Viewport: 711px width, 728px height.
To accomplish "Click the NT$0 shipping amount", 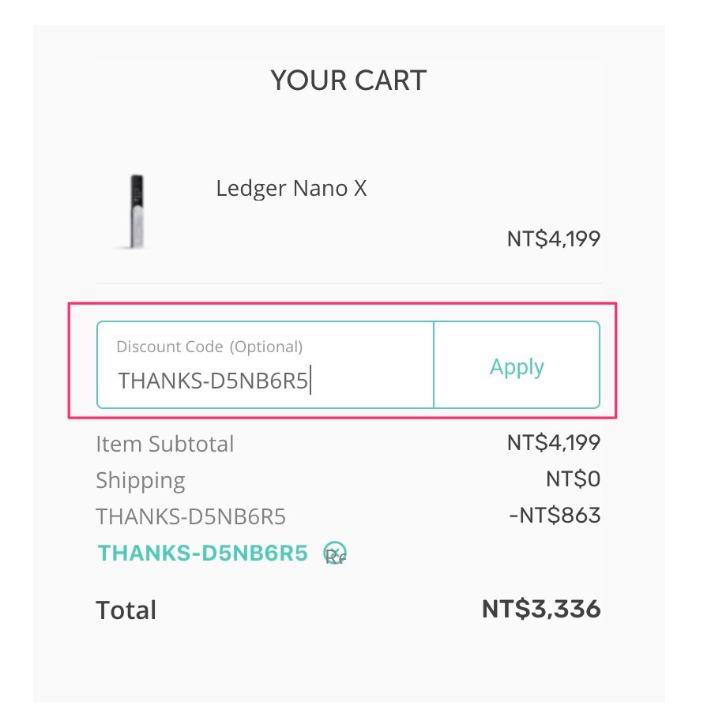I will [573, 478].
